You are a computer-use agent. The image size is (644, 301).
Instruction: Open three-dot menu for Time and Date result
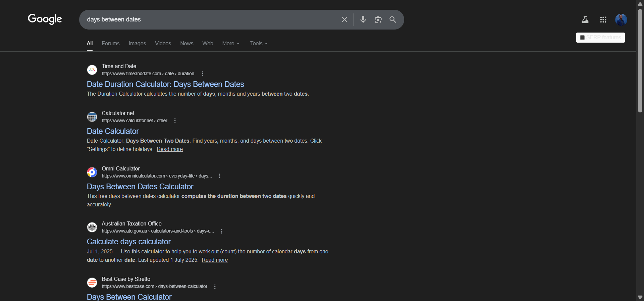202,74
